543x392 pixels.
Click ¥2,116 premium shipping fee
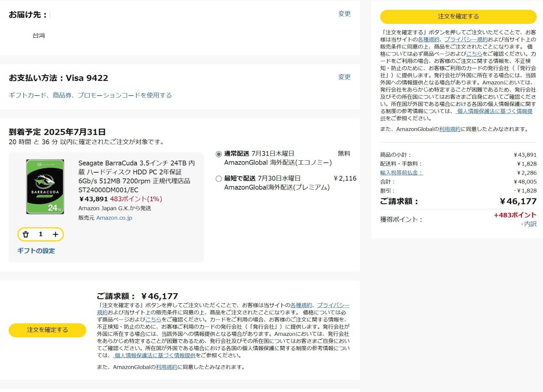click(345, 178)
